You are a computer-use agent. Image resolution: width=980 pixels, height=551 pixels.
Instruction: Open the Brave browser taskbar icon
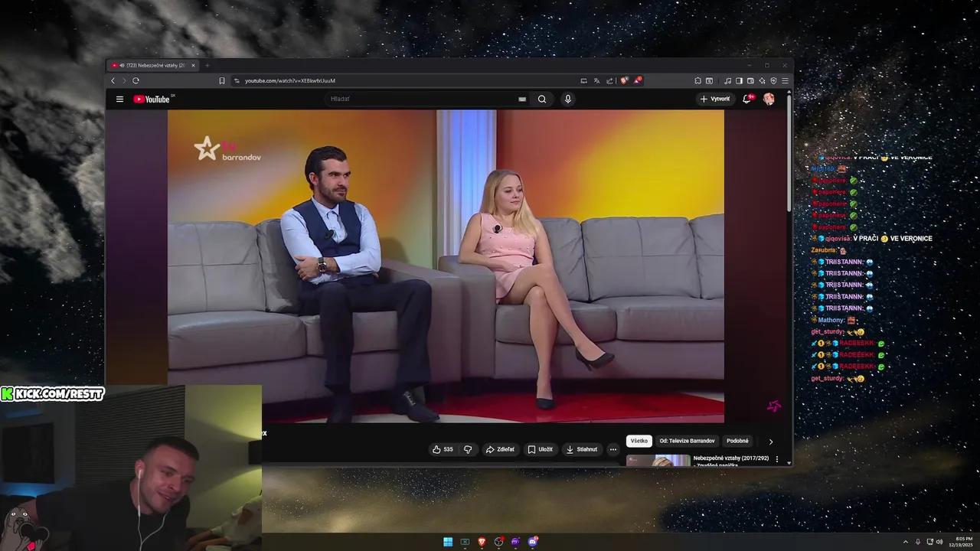482,542
